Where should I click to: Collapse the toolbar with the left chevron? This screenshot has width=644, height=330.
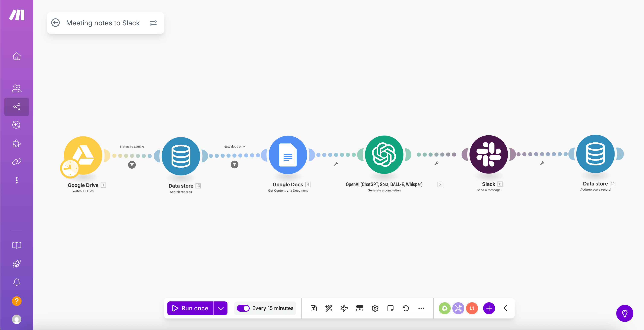tap(505, 308)
